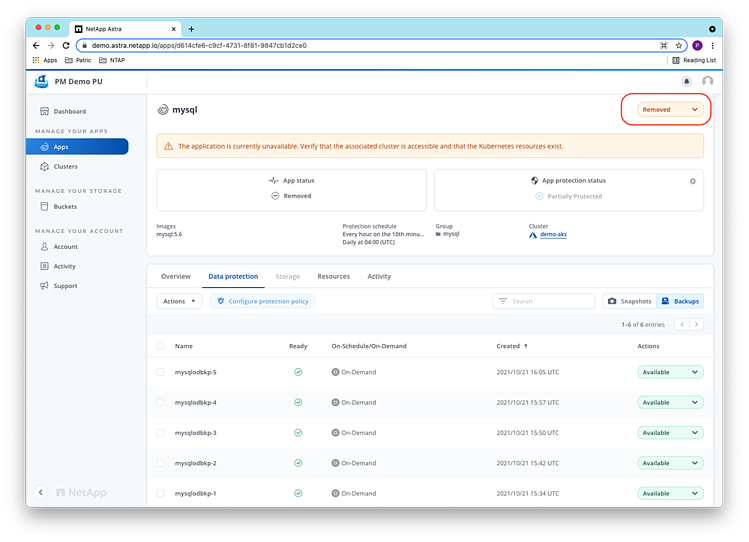Screen dimensions: 749x542
Task: Open the user profile avatar
Action: pos(707,81)
